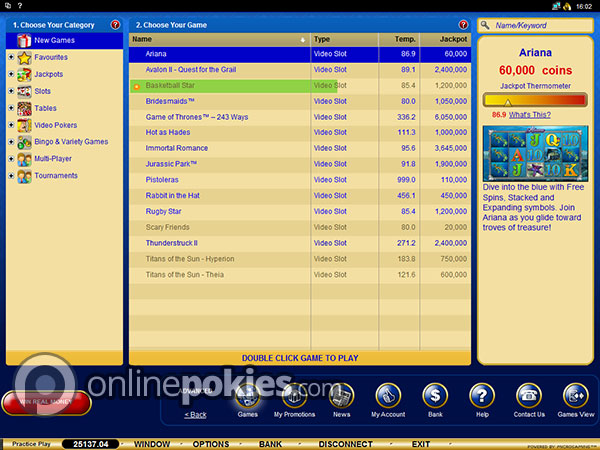
Task: Expand the Jackpots category
Action: tap(11, 74)
